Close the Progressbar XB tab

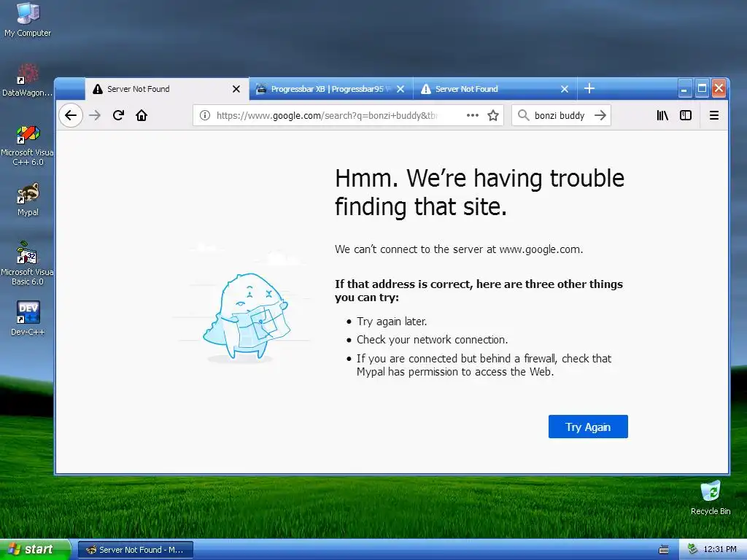click(x=400, y=89)
